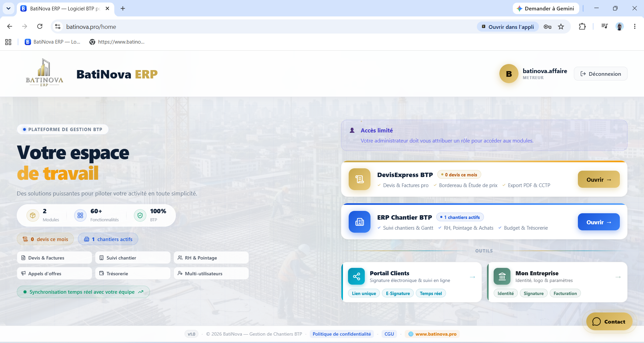
Task: Open the Chrome profile avatar
Action: coord(620,26)
